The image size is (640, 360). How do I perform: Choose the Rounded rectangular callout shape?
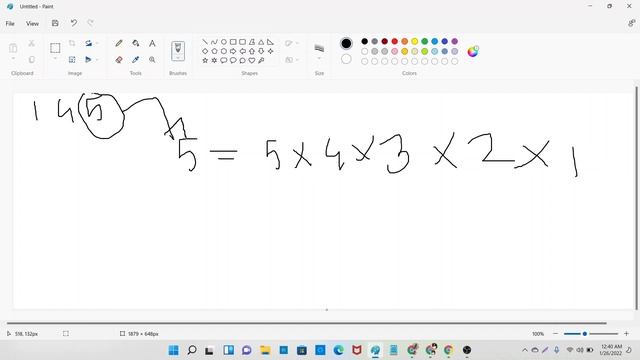point(224,60)
